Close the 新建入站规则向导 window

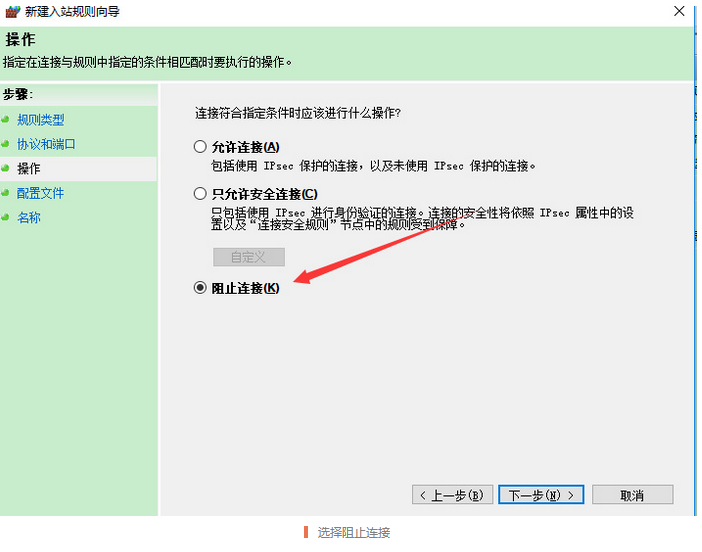(679, 11)
